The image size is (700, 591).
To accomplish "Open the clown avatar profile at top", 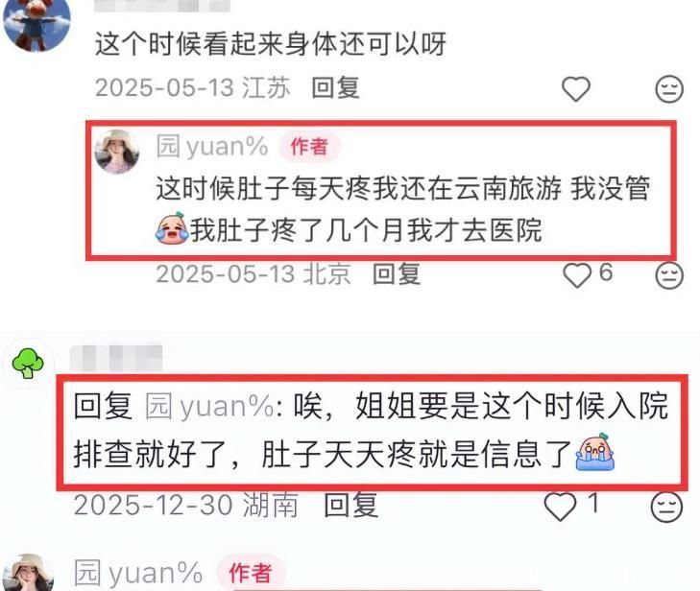I will [x=36, y=25].
